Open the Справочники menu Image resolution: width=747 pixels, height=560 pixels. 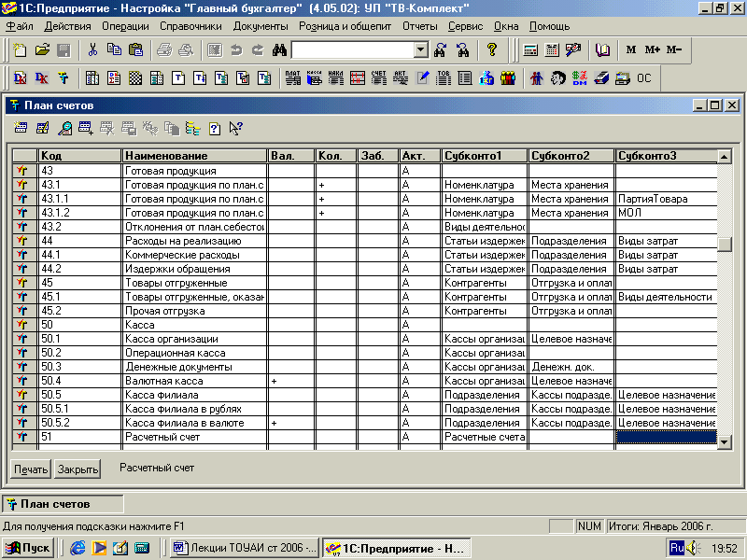[x=190, y=27]
